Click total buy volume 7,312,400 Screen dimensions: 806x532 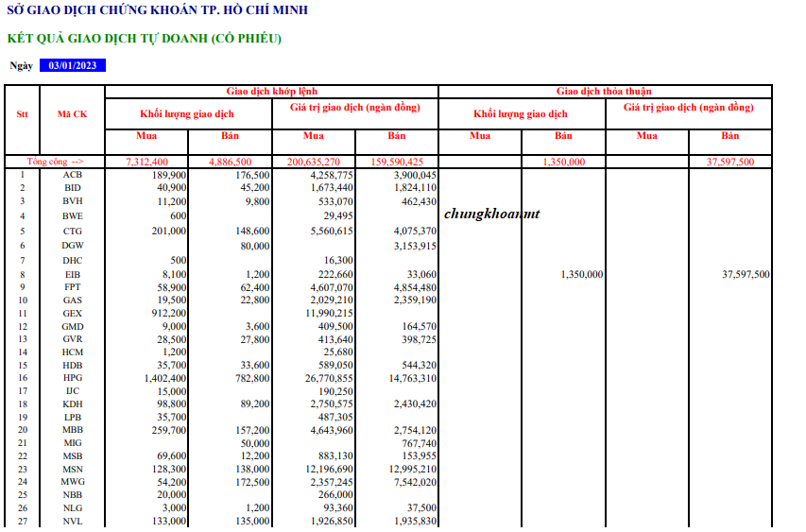pos(147,162)
